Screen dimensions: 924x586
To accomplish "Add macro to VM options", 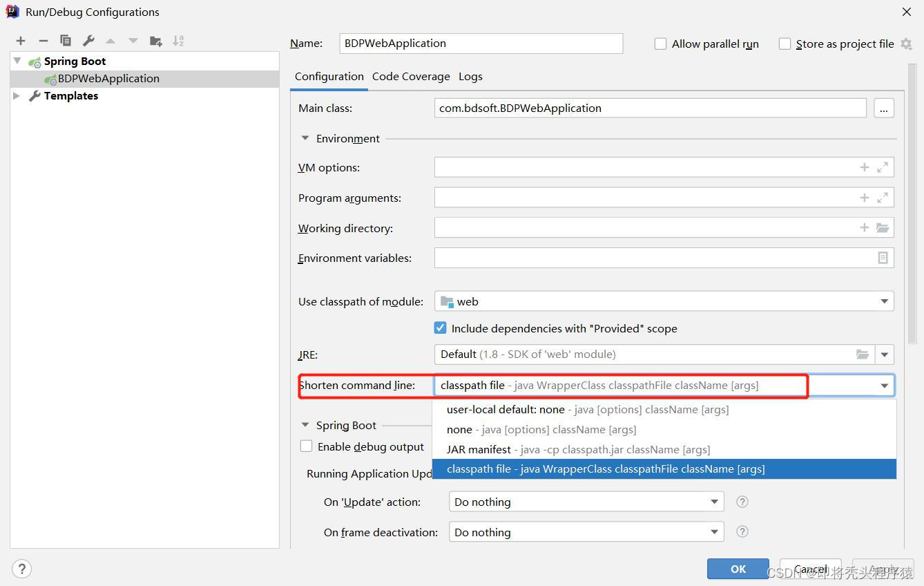I will coord(864,167).
